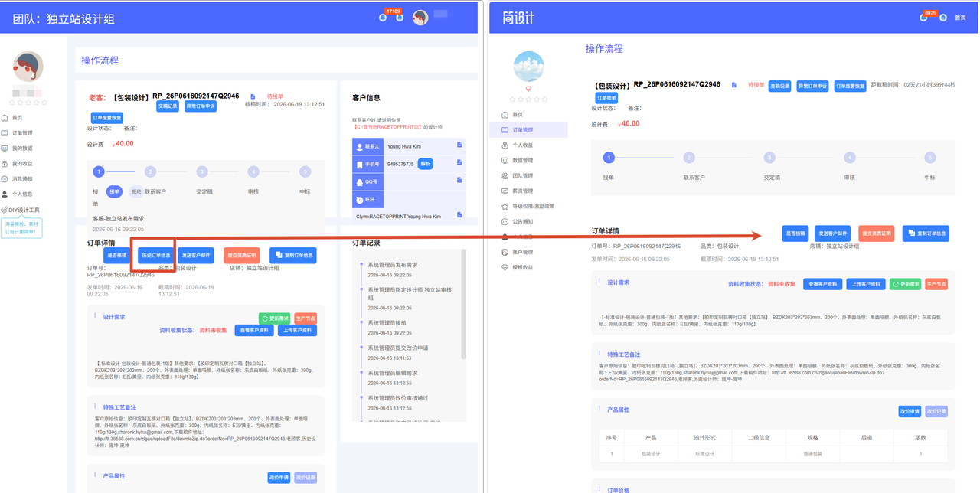The image size is (980, 493).
Task: Click 查看客户资料 button in left window
Action: (254, 331)
